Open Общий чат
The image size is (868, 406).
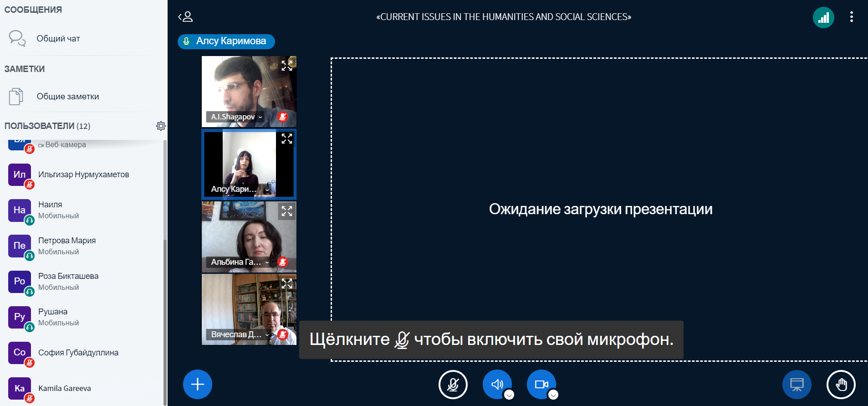[x=58, y=39]
